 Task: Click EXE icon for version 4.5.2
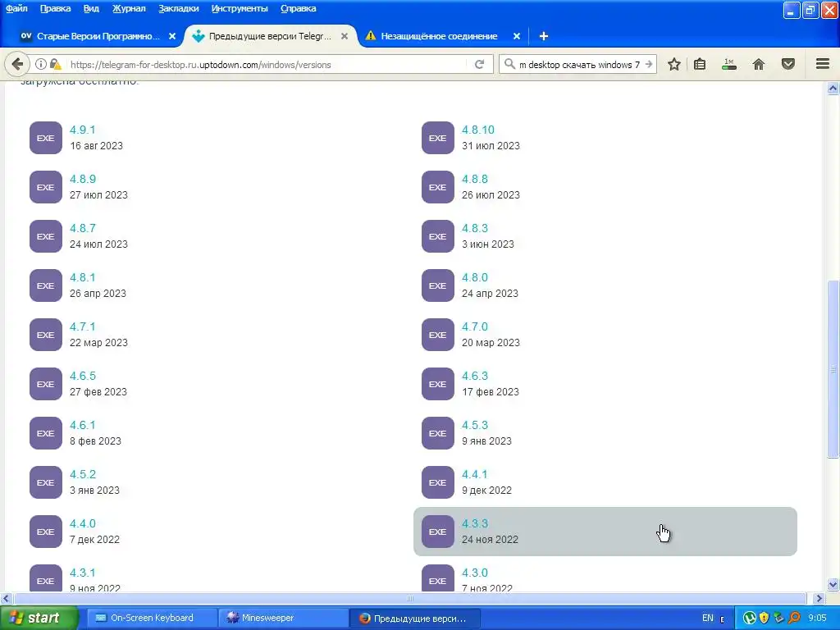46,482
